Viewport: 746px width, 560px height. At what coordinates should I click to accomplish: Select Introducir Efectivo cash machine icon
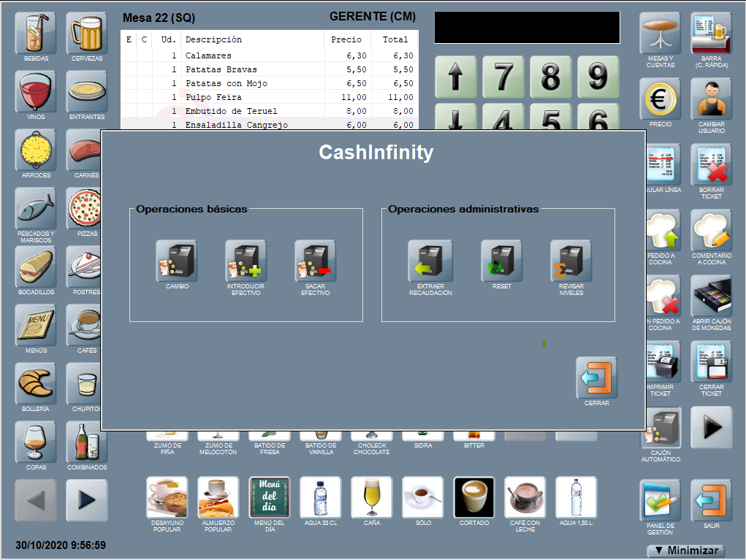246,261
